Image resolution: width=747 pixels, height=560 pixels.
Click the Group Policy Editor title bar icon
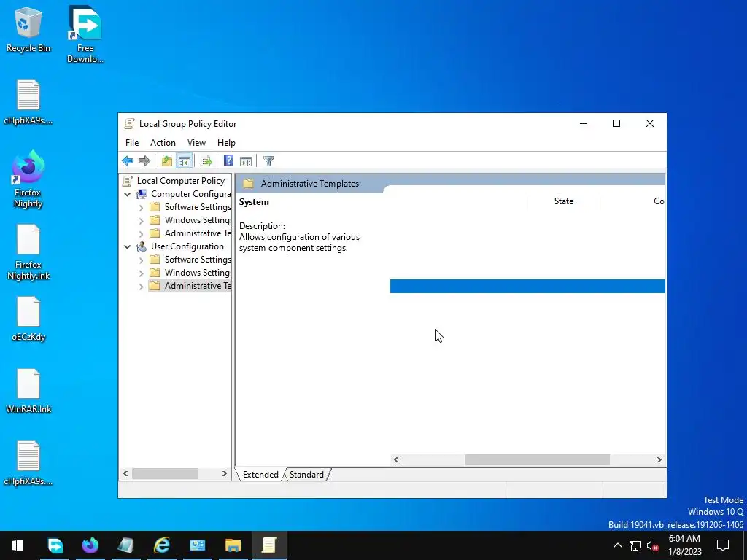click(x=129, y=124)
